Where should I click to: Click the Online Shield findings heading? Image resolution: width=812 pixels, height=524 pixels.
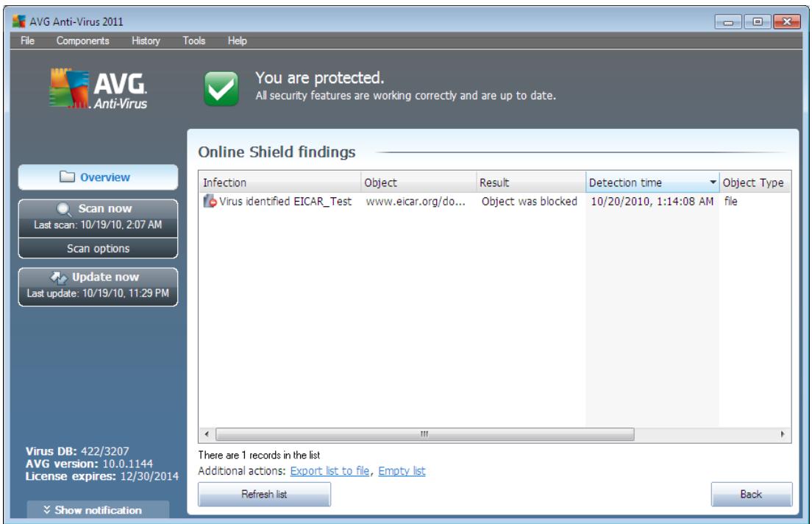(277, 152)
